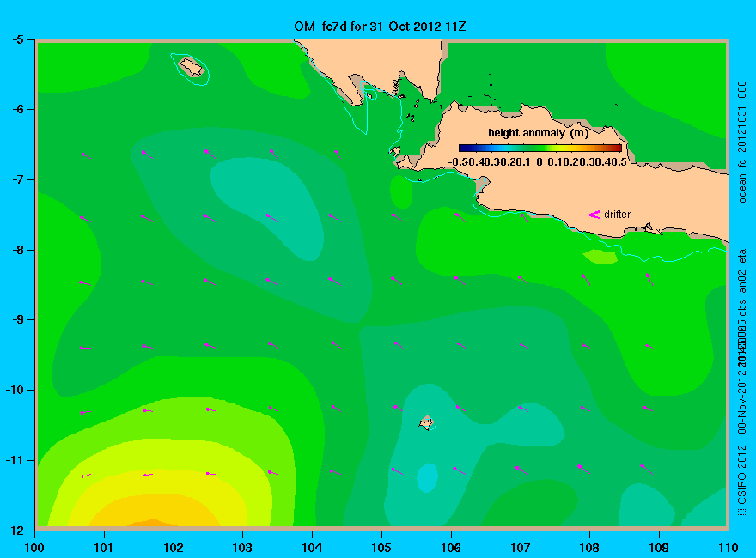The width and height of the screenshot is (756, 558).
Task: Click the vertical text ocean_fc_20121031_000
Action: 742,143
